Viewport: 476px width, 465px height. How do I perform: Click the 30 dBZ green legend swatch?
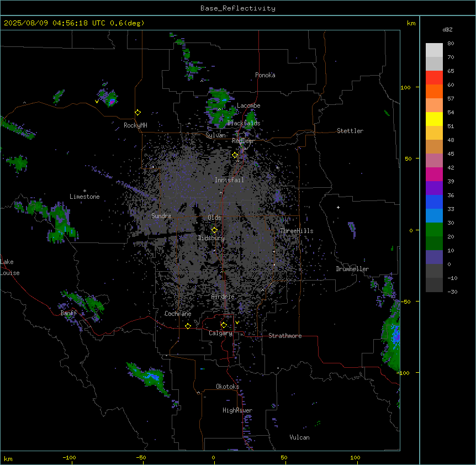tap(434, 230)
